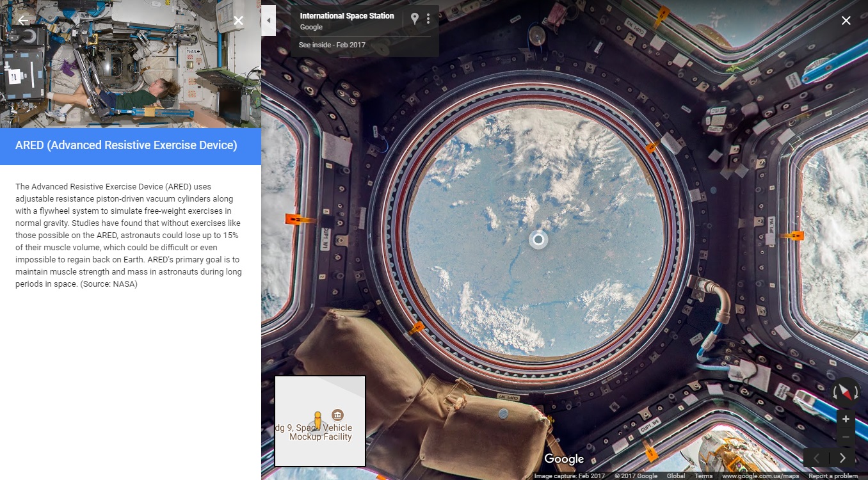Open the location pin for International Space Station

click(415, 19)
